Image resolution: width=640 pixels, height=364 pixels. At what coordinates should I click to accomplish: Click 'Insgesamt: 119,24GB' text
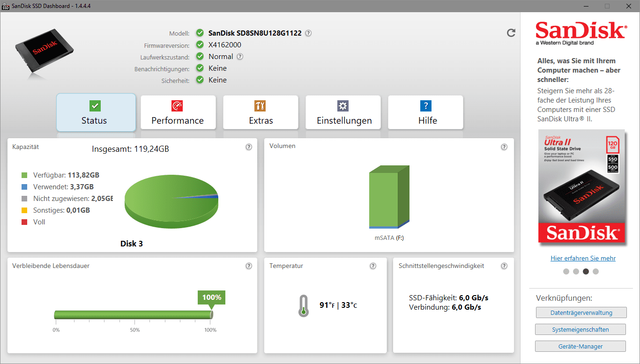tap(130, 149)
